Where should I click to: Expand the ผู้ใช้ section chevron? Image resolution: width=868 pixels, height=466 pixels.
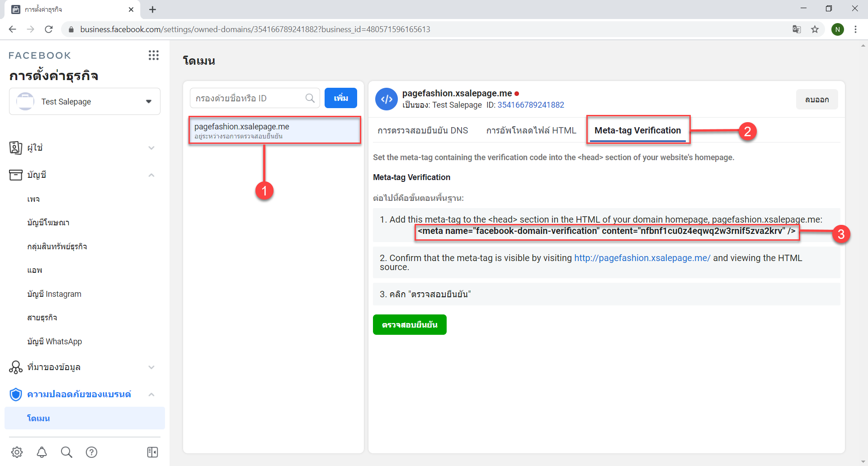coord(151,148)
